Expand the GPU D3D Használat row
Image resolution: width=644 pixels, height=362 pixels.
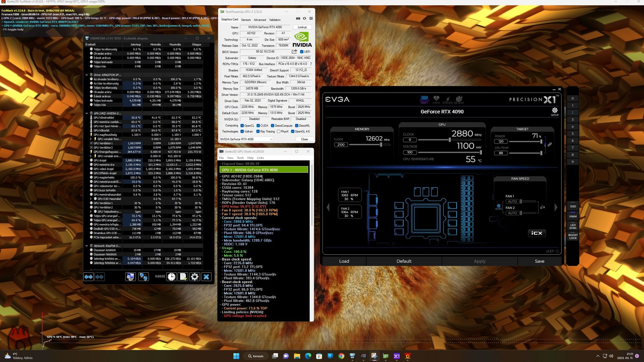coord(91,199)
